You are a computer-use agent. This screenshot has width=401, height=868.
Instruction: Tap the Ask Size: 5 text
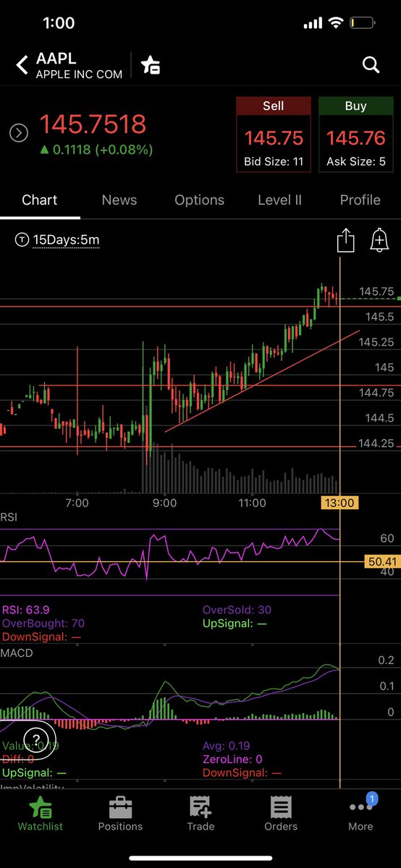(356, 161)
